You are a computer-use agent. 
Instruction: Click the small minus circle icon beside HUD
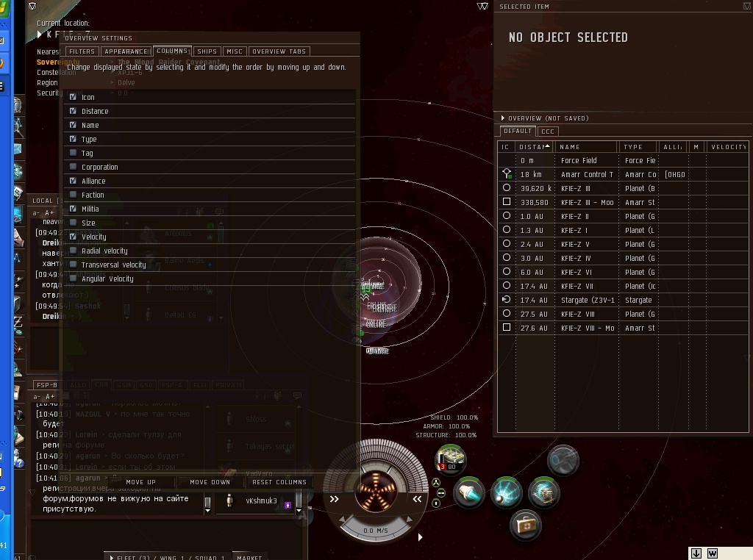[x=441, y=493]
